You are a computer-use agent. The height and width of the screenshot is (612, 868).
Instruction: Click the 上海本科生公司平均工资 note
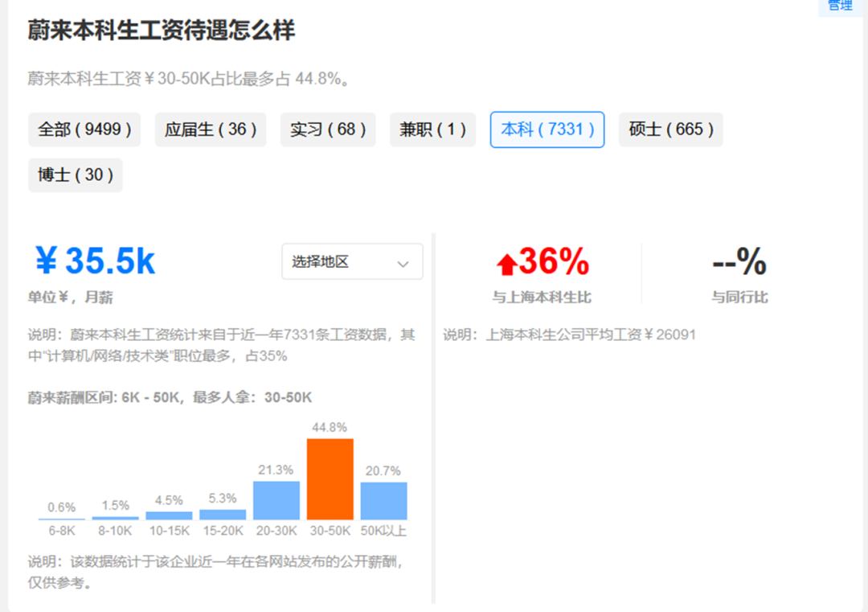tap(569, 335)
